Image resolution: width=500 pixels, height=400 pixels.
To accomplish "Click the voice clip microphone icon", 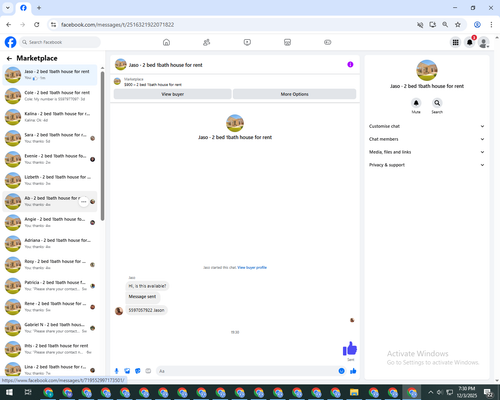I will (x=117, y=371).
